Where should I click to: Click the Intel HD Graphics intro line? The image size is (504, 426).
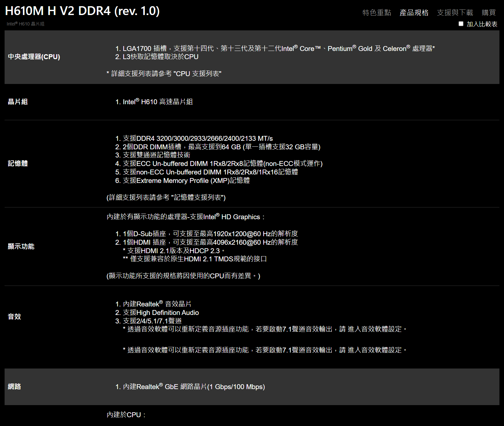pyautogui.click(x=185, y=217)
